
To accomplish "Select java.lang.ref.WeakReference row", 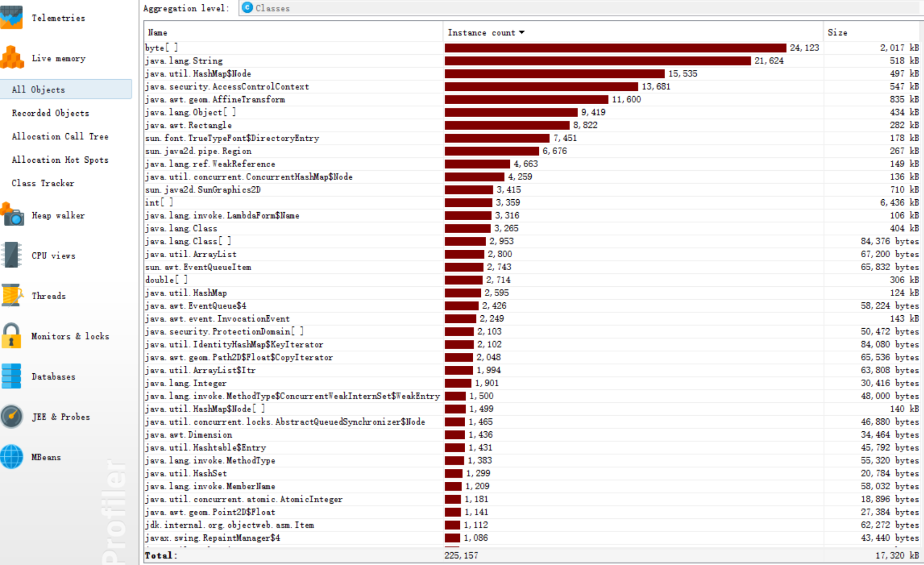I will point(533,164).
